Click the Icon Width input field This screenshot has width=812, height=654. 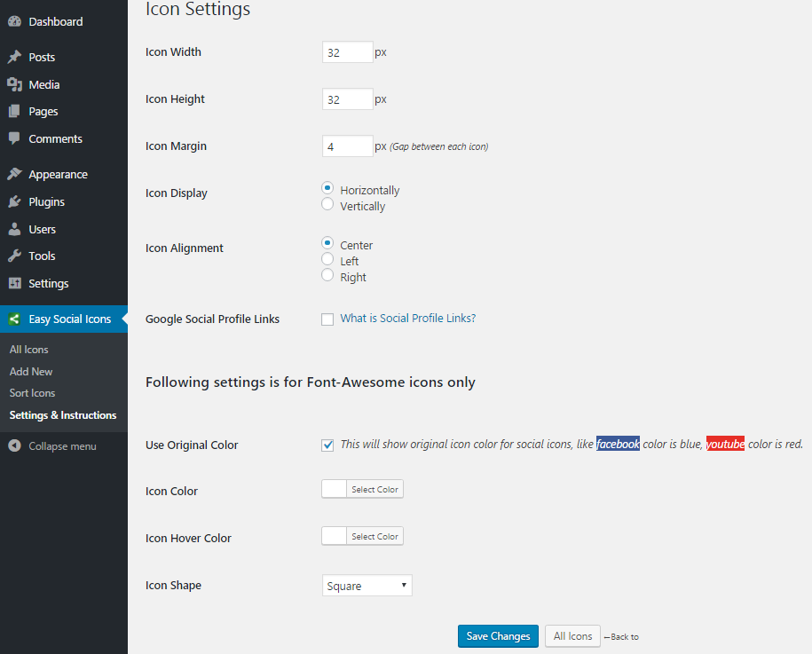click(x=348, y=52)
